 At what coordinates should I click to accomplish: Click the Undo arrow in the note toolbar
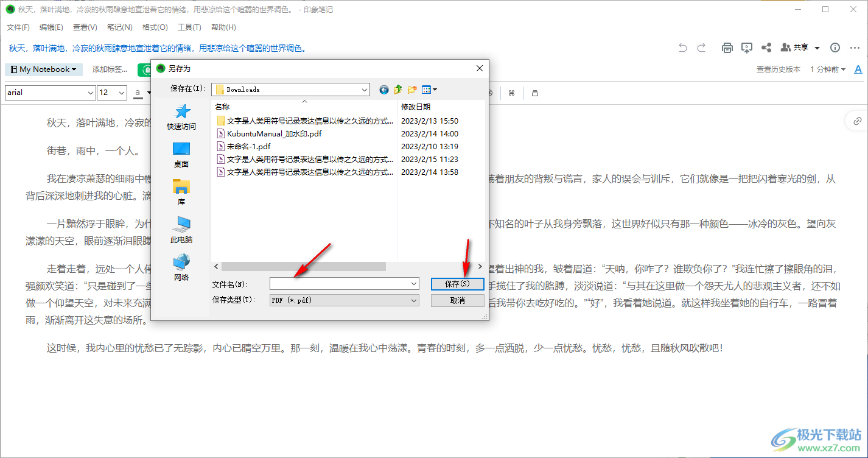[x=682, y=48]
